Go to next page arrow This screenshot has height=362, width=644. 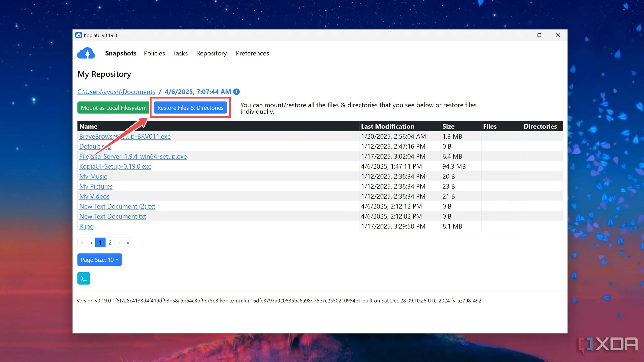pyautogui.click(x=119, y=243)
